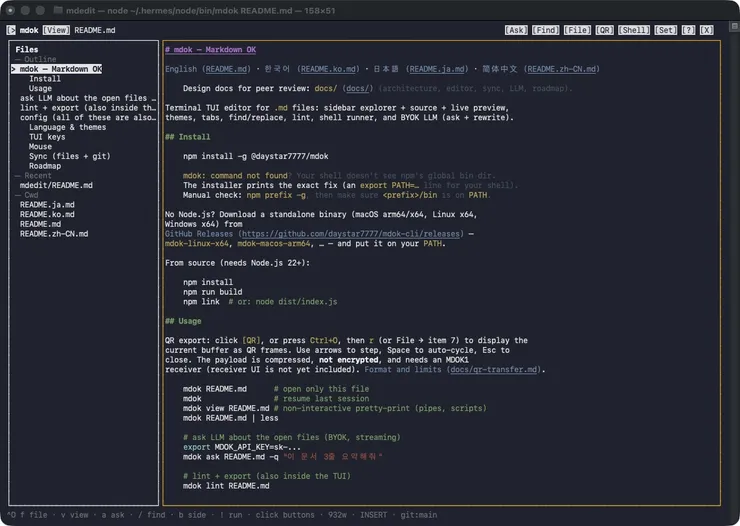Click the '# mdok — Markdown OK' heading
Image resolution: width=740 pixels, height=526 pixels.
210,50
